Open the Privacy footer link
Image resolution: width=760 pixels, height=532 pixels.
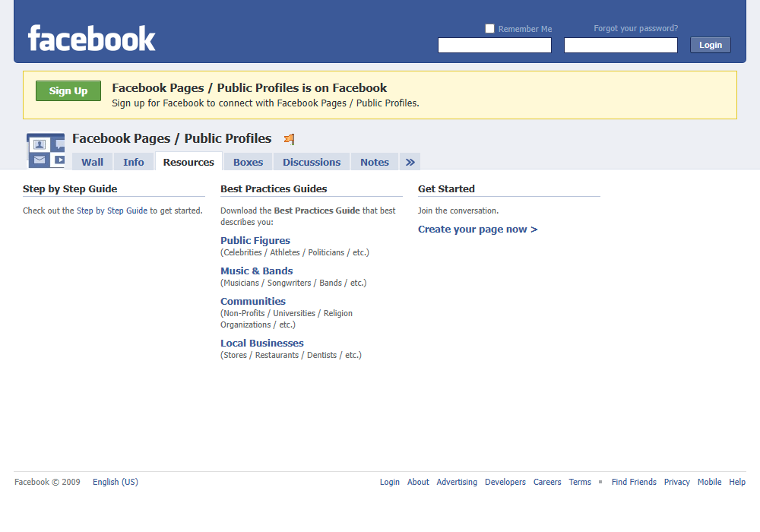click(677, 482)
